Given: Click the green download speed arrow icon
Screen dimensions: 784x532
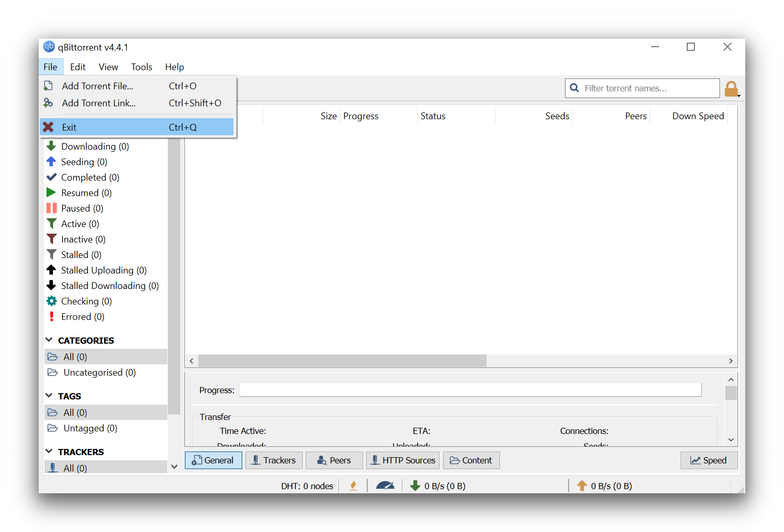Looking at the screenshot, I should [x=415, y=486].
